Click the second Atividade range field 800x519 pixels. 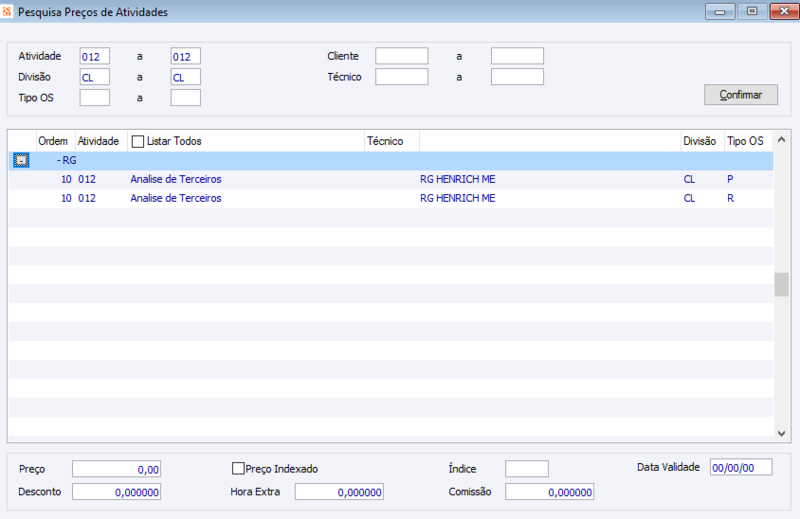coord(185,56)
